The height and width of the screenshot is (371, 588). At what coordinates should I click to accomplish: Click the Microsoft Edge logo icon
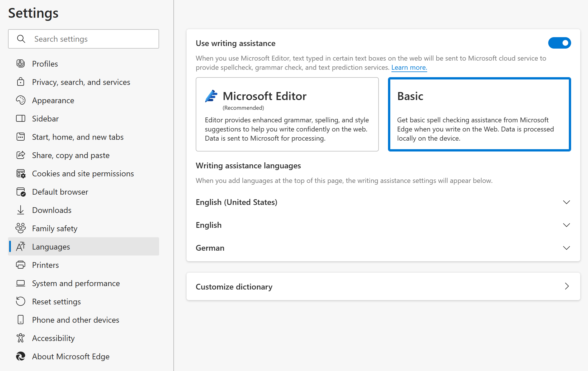click(21, 356)
